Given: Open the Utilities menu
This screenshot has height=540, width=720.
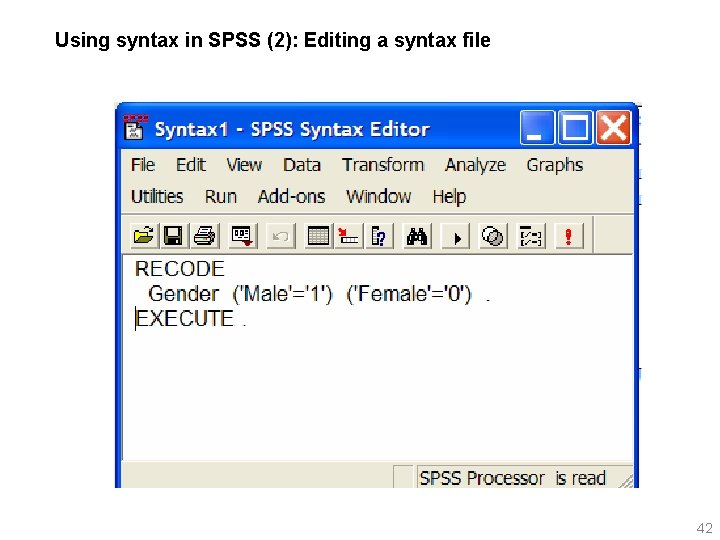Looking at the screenshot, I should click(x=157, y=197).
